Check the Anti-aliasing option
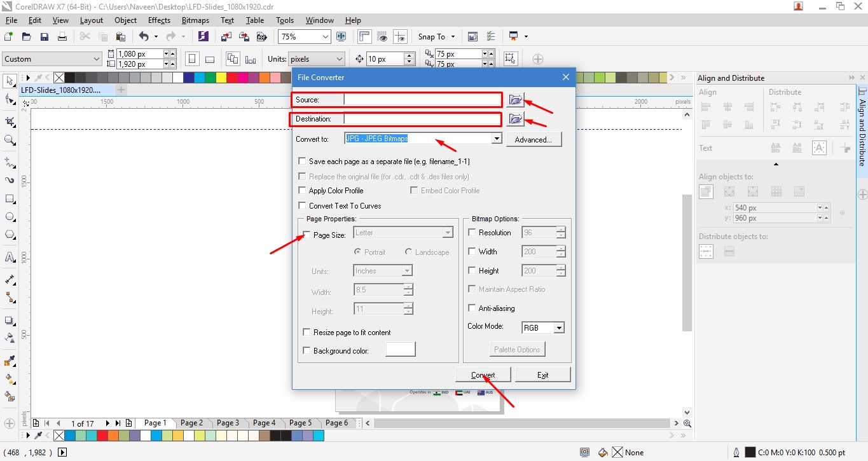The height and width of the screenshot is (461, 868). click(x=471, y=308)
